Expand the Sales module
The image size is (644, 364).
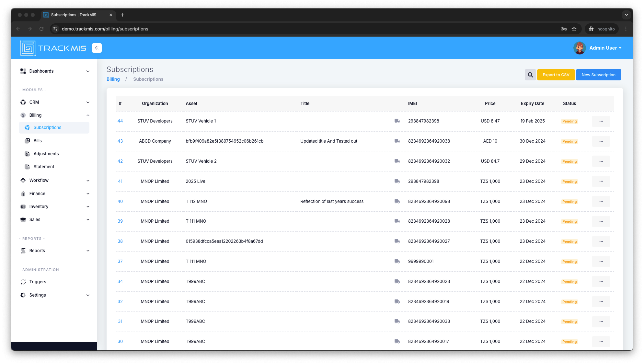[54, 219]
